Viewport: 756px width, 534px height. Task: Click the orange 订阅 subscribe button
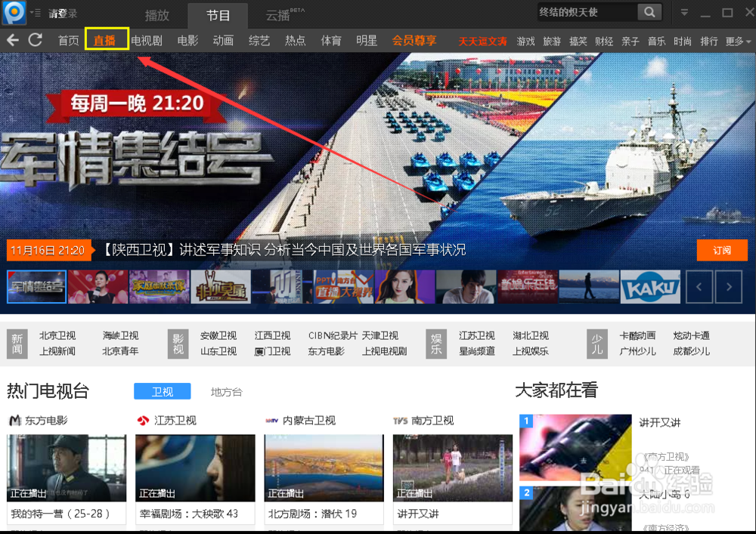[x=722, y=250]
